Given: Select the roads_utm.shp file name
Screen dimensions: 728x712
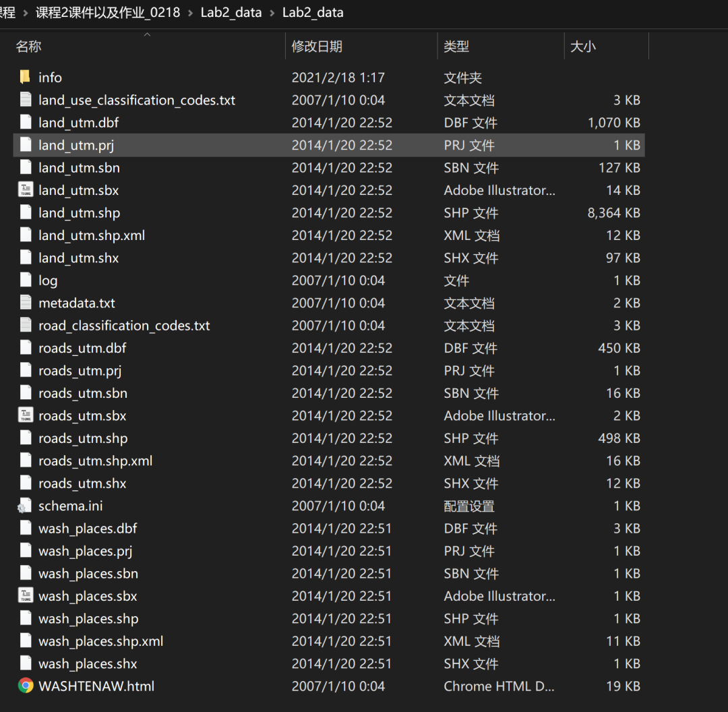Looking at the screenshot, I should coord(83,438).
